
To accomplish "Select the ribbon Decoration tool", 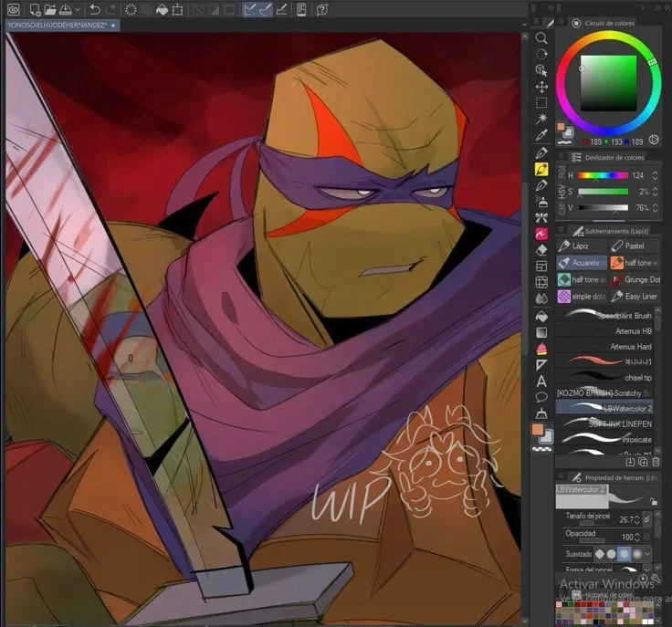I will [x=541, y=217].
